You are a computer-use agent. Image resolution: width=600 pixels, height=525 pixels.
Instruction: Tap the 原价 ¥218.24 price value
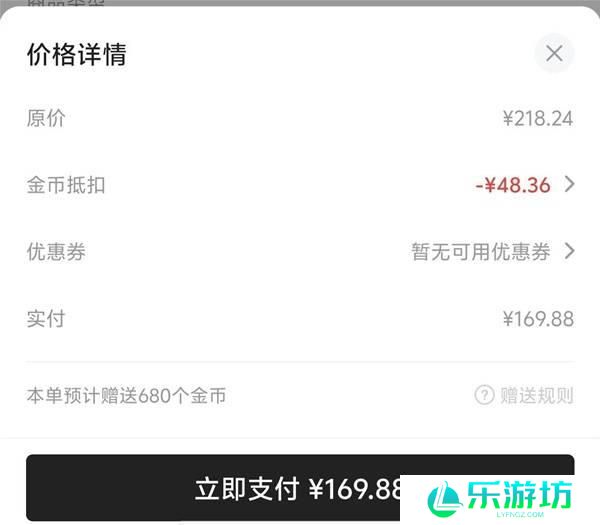pos(538,118)
